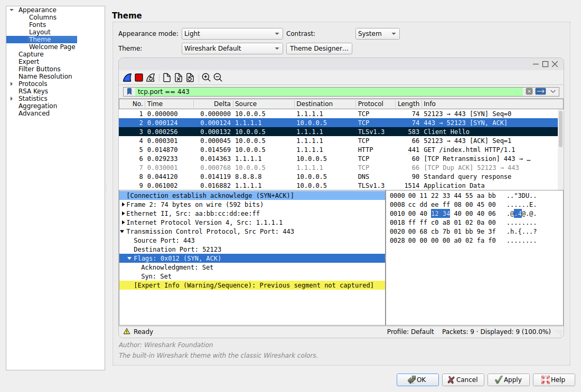This screenshot has width=581, height=392.
Task: Select Layout in the preferences tree
Action: pos(40,32)
